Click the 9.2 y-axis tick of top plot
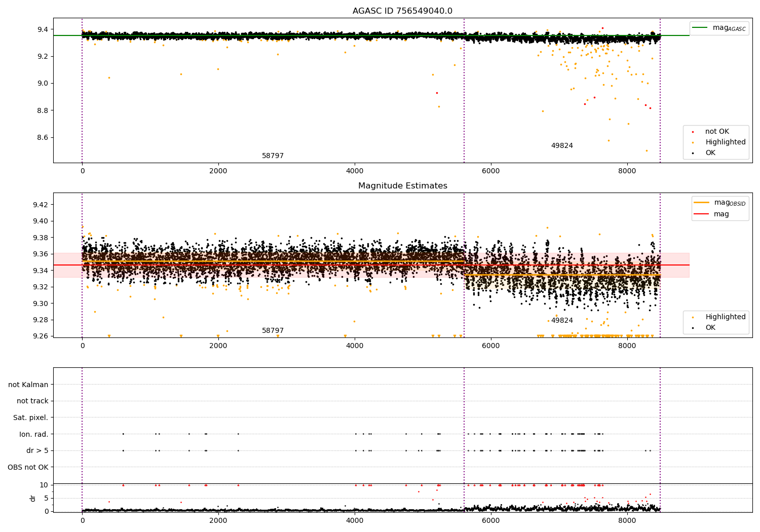The image size is (760, 532). 43,56
